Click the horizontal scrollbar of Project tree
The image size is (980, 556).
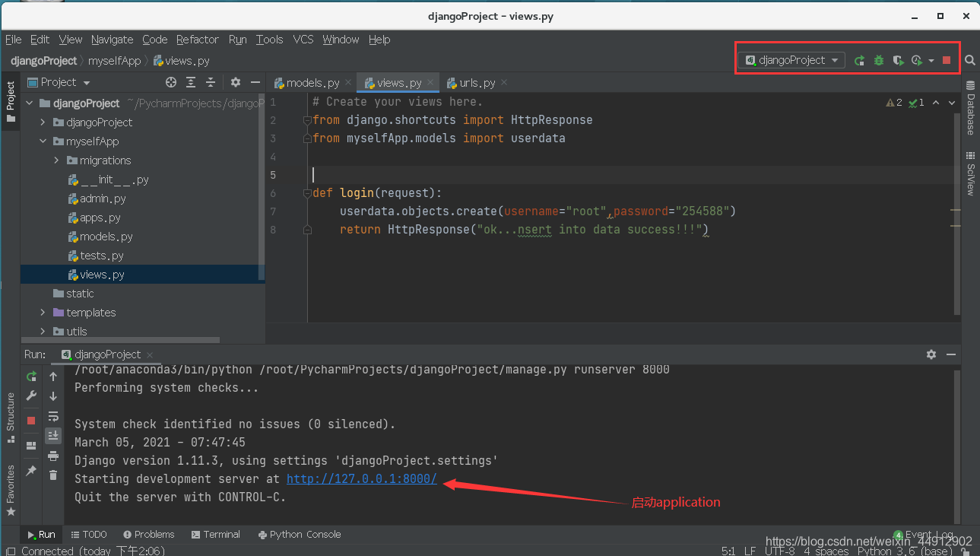[120, 340]
